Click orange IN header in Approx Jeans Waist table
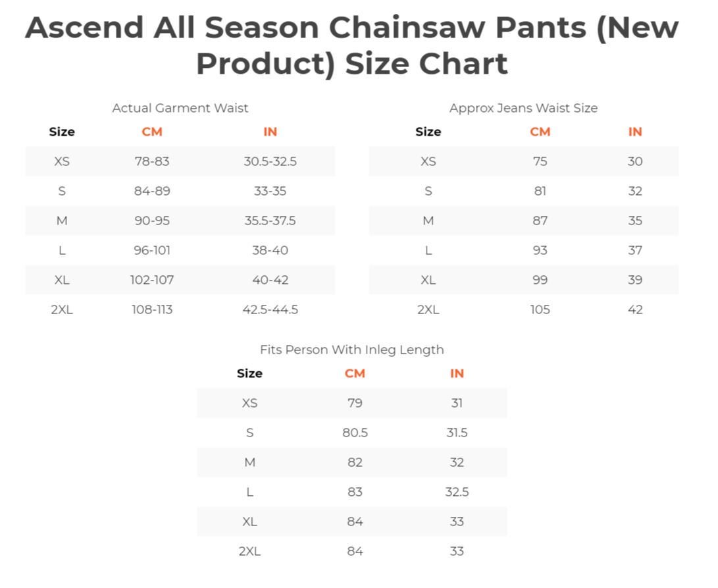 click(x=634, y=132)
